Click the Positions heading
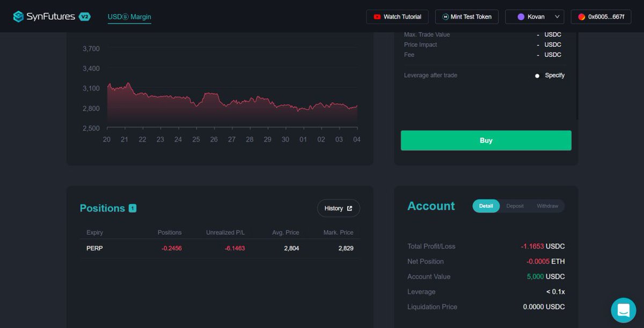644x328 pixels. coord(102,208)
